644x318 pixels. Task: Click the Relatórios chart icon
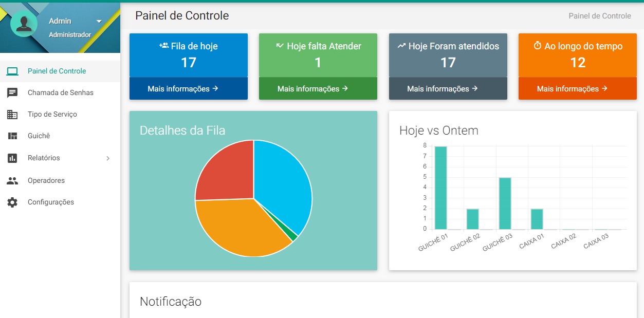(x=12, y=158)
